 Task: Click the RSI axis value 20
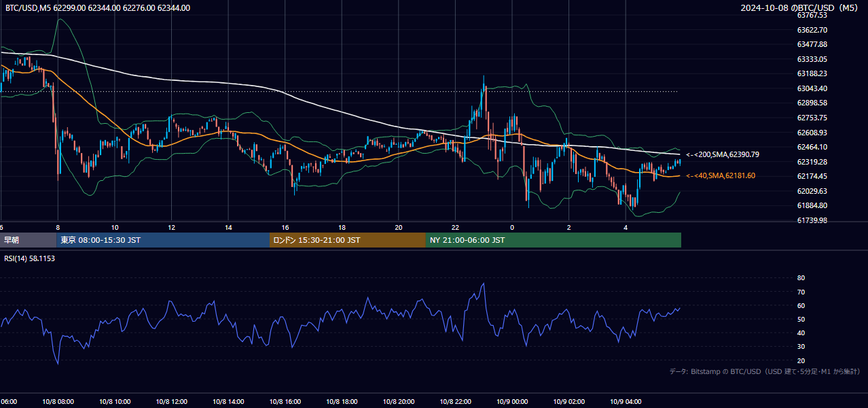801,360
